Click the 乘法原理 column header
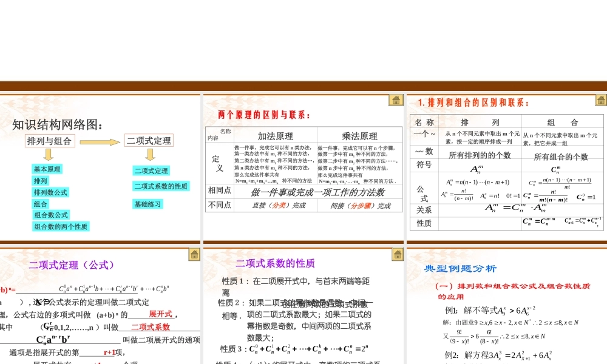The width and height of the screenshot is (607, 364). point(359,136)
